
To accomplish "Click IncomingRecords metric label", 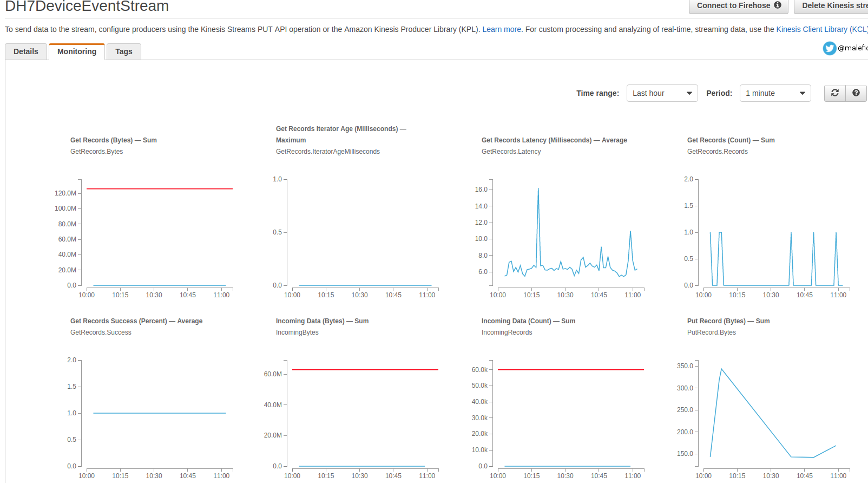I will click(507, 332).
